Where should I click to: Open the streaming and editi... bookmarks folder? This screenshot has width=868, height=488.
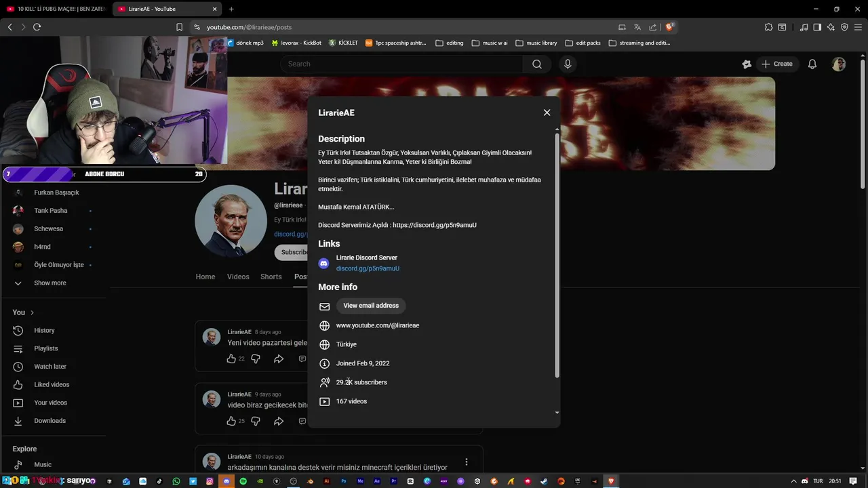pos(639,43)
